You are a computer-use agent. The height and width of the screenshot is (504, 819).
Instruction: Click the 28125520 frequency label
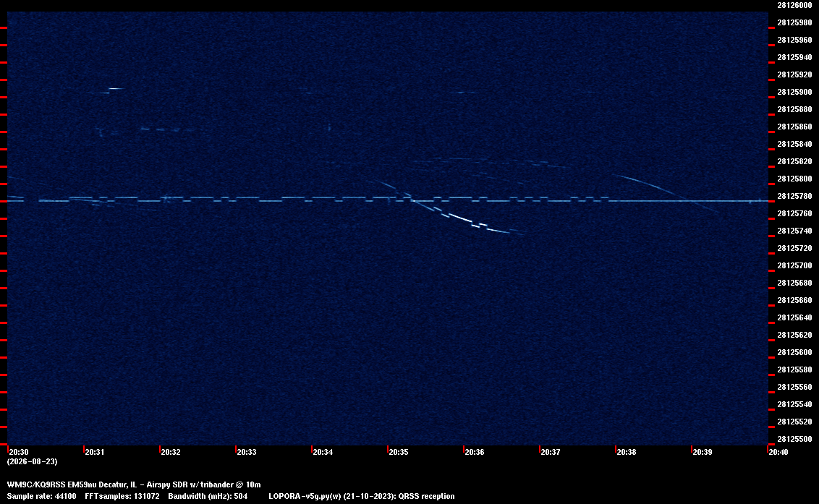click(794, 422)
